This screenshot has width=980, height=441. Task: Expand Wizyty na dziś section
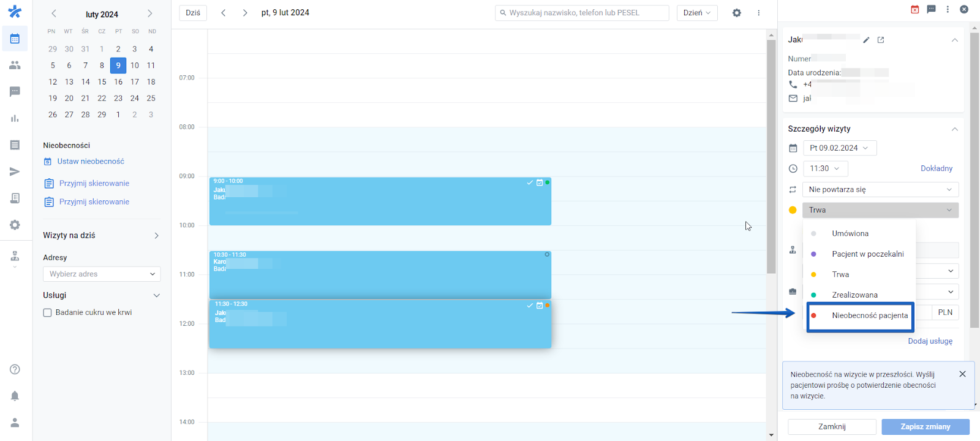point(156,236)
